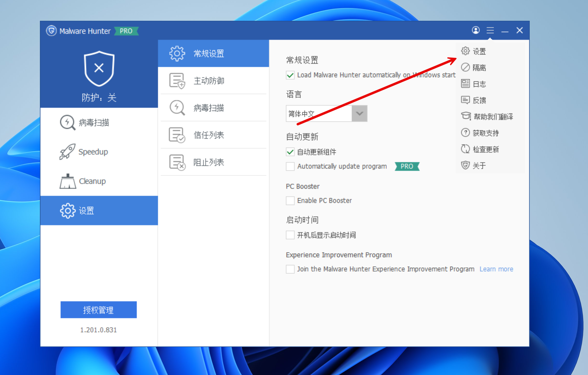Click the 授权管理 license button
Image resolution: width=588 pixels, height=375 pixels.
point(98,310)
